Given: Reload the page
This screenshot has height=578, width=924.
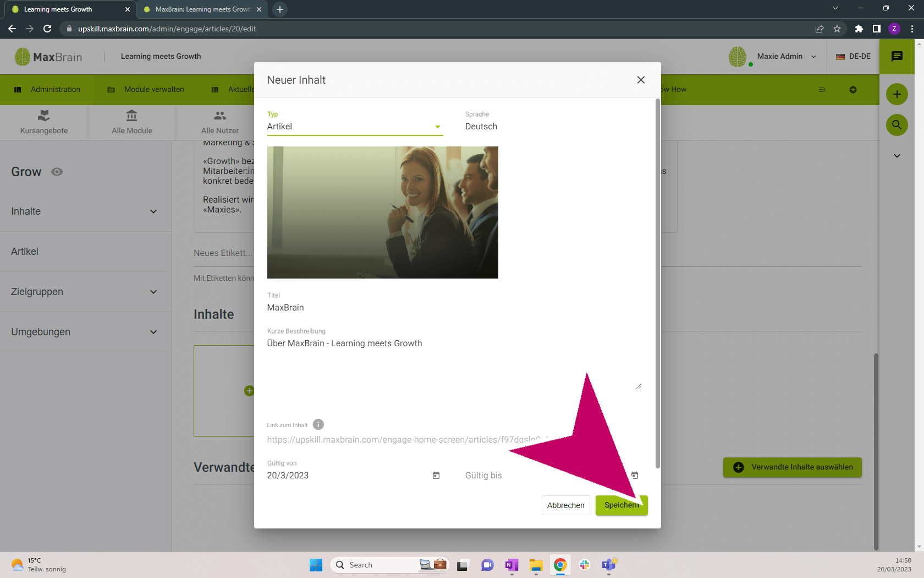Looking at the screenshot, I should tap(47, 29).
